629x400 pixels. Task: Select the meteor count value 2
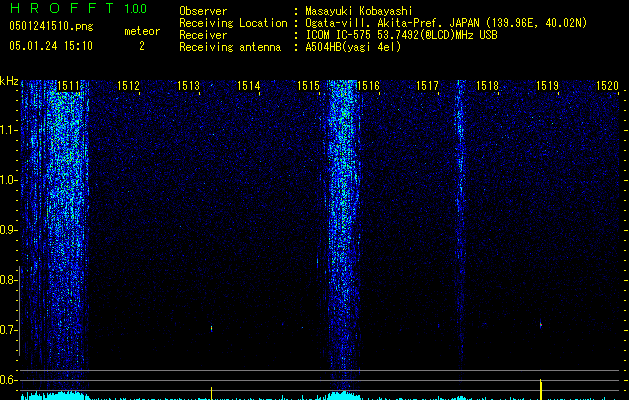pos(142,46)
